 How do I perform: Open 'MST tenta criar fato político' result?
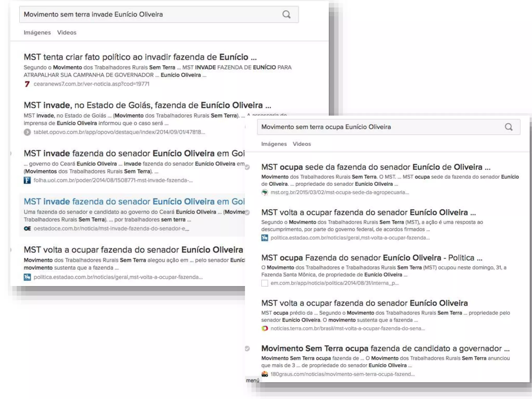(x=140, y=57)
